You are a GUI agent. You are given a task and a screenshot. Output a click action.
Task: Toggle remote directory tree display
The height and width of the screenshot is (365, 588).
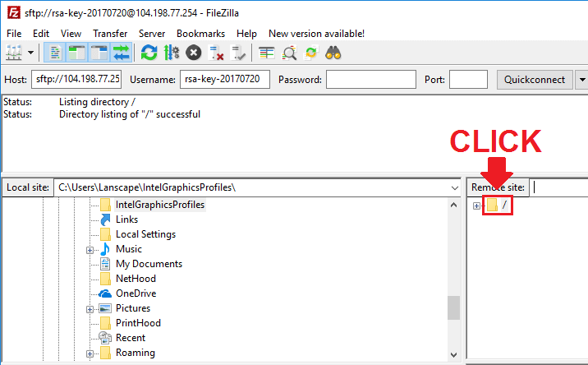99,53
